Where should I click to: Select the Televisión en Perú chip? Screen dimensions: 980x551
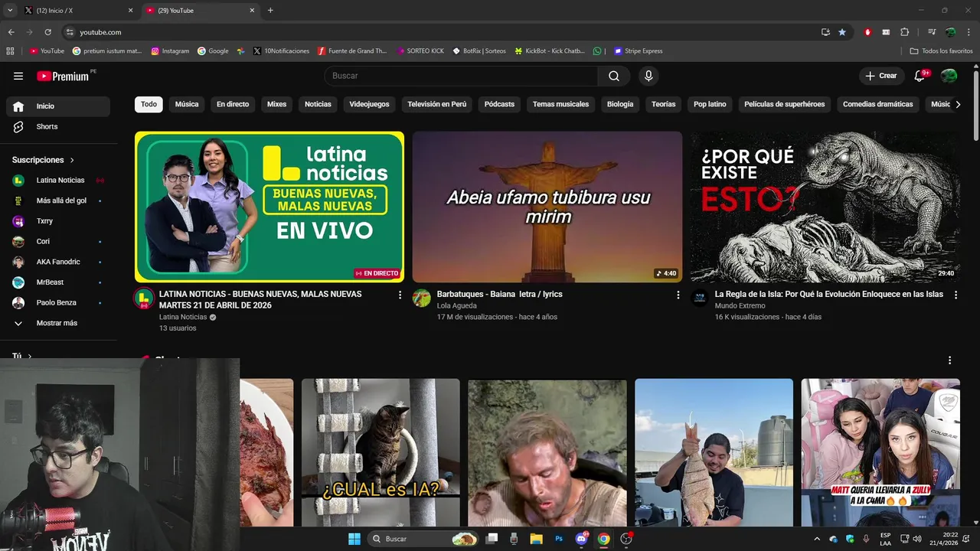437,104
